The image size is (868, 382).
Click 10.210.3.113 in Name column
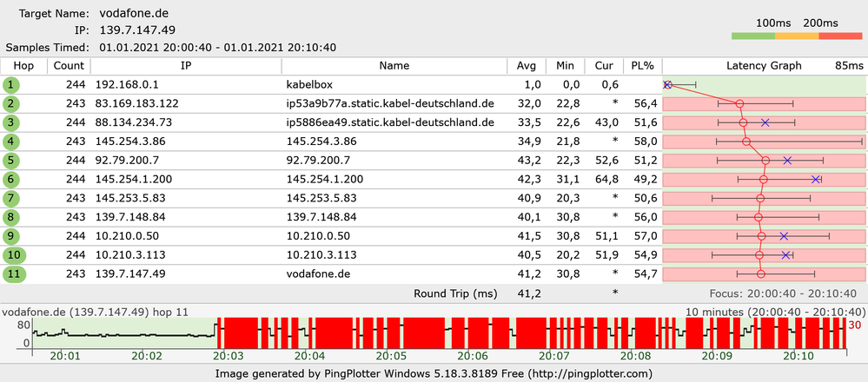(321, 255)
